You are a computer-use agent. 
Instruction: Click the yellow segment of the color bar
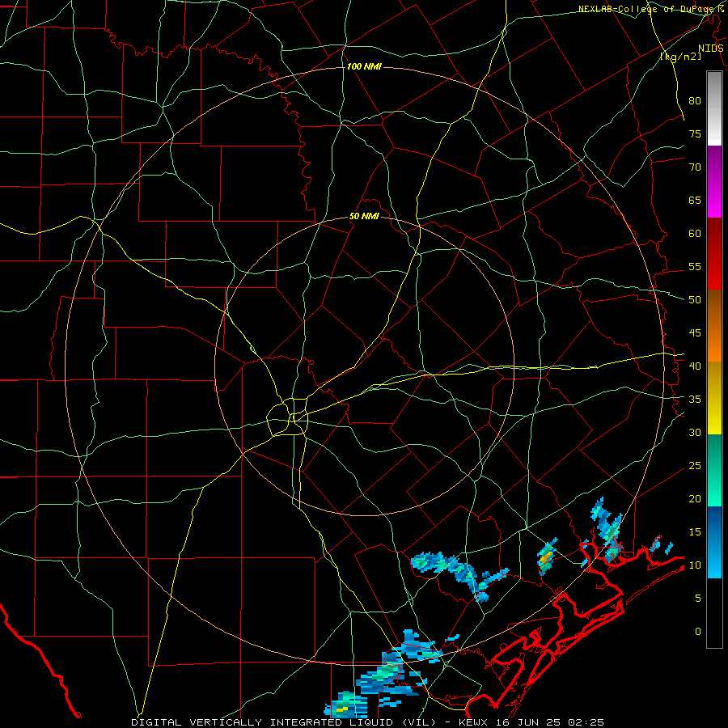(x=714, y=398)
